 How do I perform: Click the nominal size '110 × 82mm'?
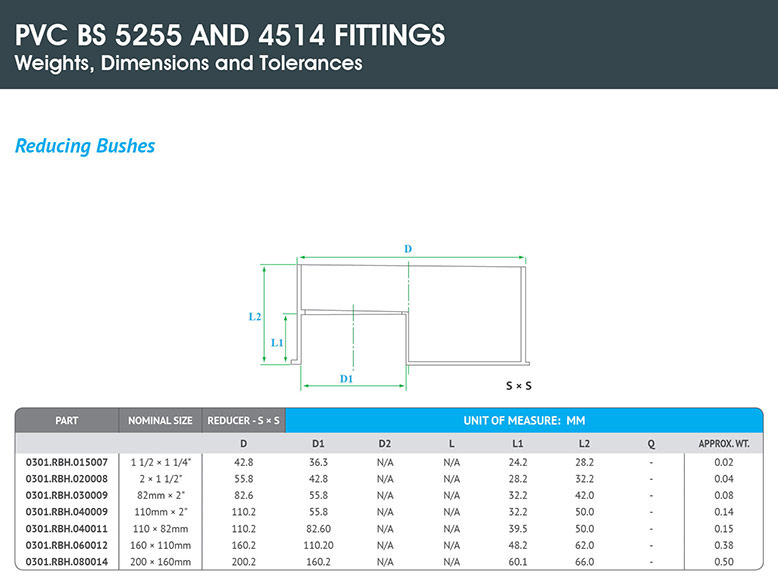pyautogui.click(x=160, y=529)
